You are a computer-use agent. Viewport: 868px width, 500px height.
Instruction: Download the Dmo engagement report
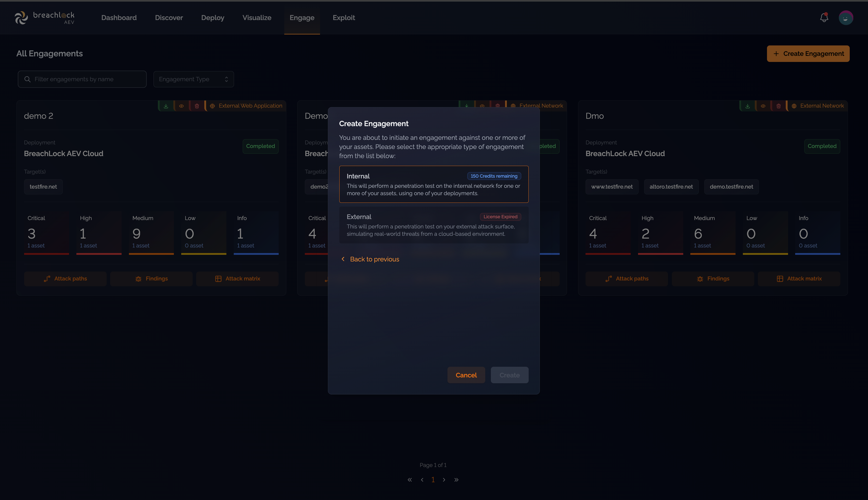coord(747,106)
